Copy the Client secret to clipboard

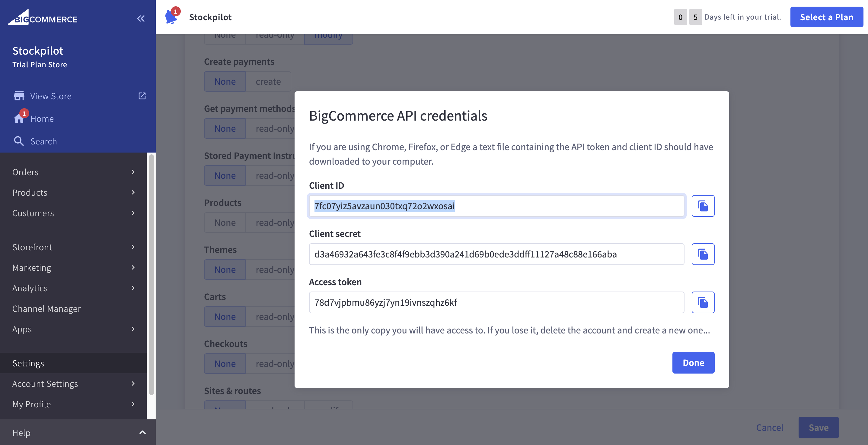point(703,254)
